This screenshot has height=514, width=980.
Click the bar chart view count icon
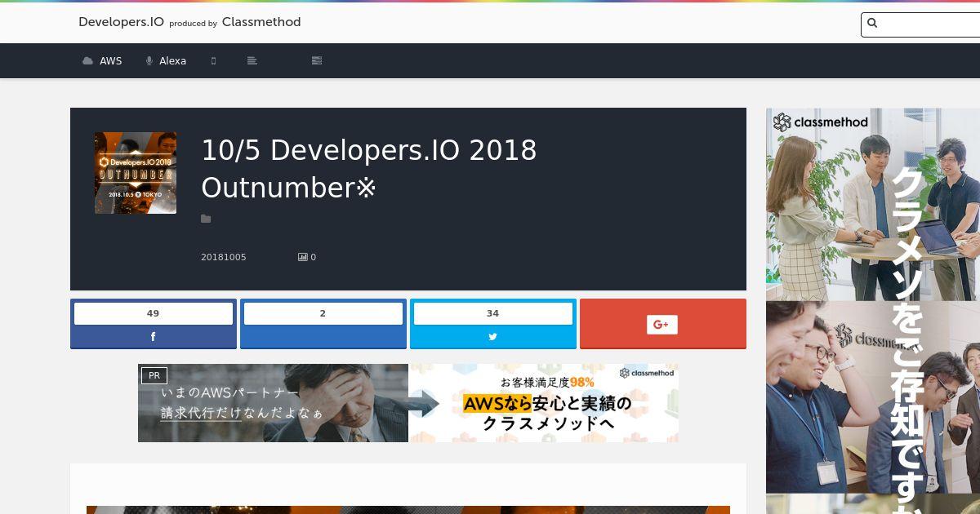point(303,257)
